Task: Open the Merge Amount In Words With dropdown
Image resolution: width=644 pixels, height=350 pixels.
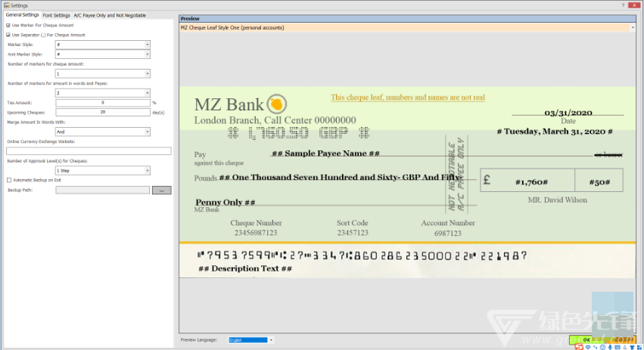Action: pyautogui.click(x=103, y=132)
